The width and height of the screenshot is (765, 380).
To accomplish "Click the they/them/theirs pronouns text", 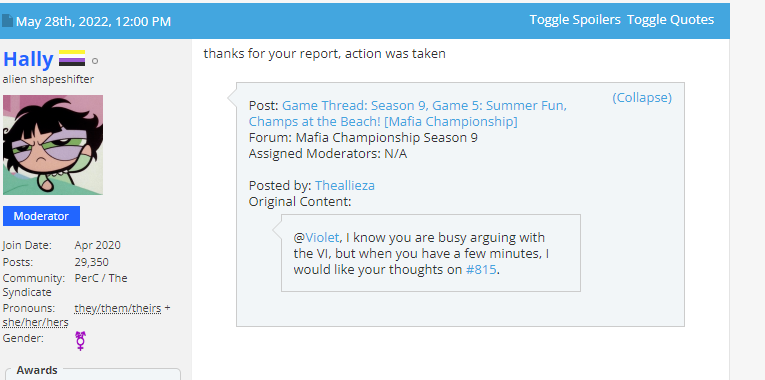I will point(118,309).
